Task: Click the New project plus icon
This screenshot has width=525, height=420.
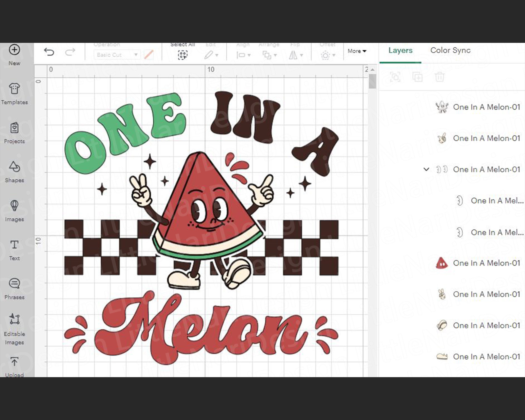Action: (x=14, y=50)
